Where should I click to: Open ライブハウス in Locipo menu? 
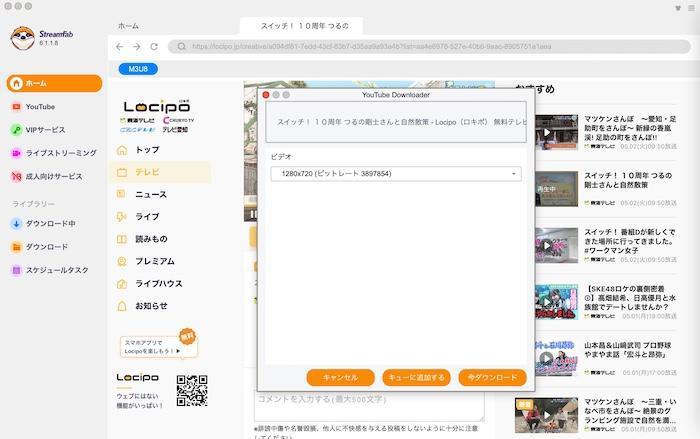[x=149, y=284]
